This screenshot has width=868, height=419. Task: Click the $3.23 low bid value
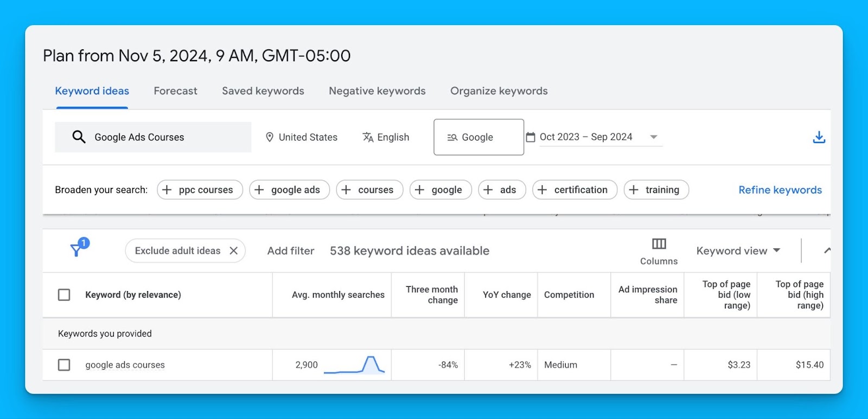pos(739,365)
